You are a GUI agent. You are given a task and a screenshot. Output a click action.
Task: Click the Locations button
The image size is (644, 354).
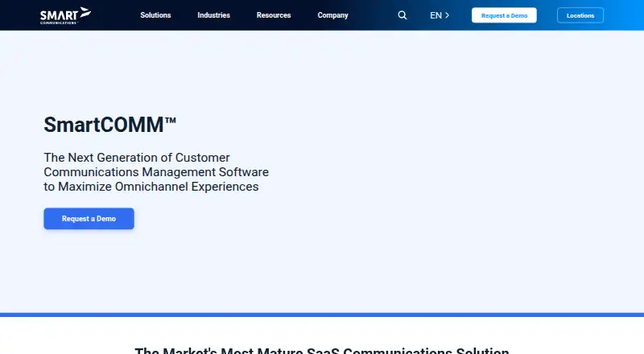click(x=580, y=15)
